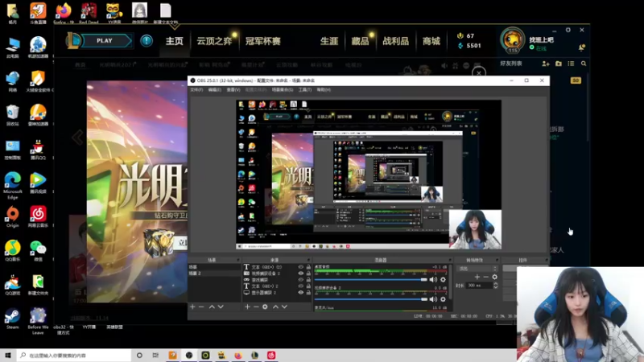
Task: Open the 查看(V) menu in OBS
Action: tap(233, 89)
